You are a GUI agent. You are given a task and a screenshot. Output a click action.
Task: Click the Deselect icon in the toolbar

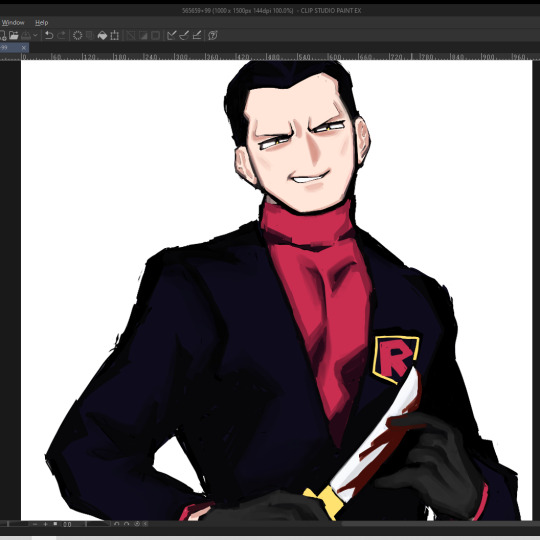(x=131, y=35)
